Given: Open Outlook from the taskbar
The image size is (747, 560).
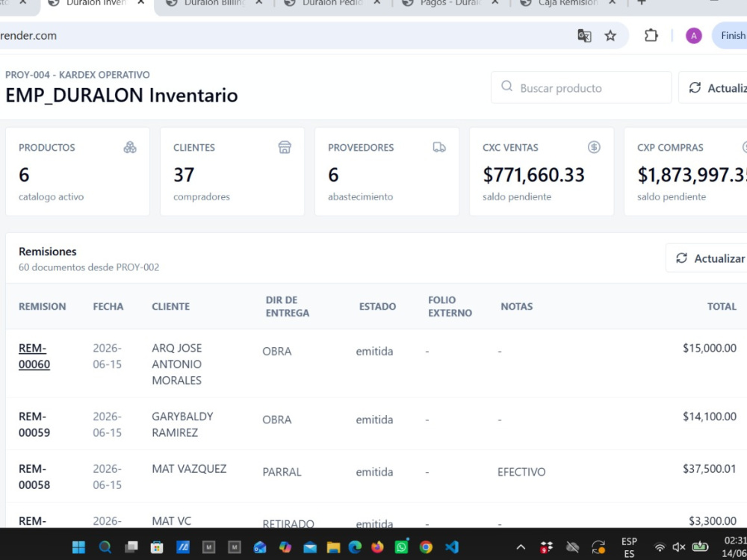Looking at the screenshot, I should [260, 547].
